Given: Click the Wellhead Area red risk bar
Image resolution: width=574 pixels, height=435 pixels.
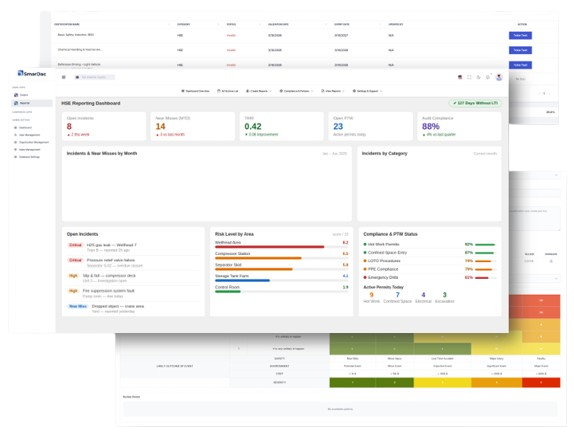Looking at the screenshot, I should tap(269, 247).
